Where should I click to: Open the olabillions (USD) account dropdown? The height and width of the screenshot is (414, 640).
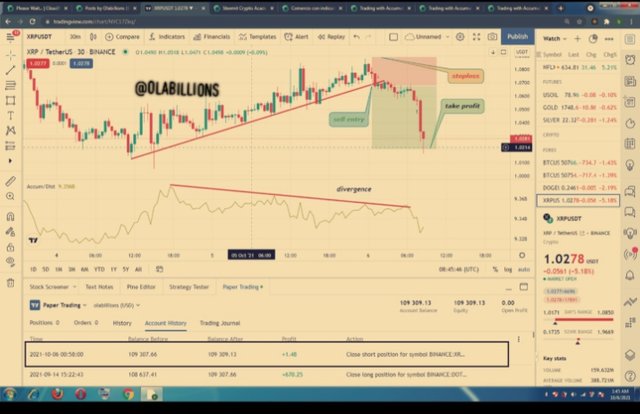pos(117,305)
